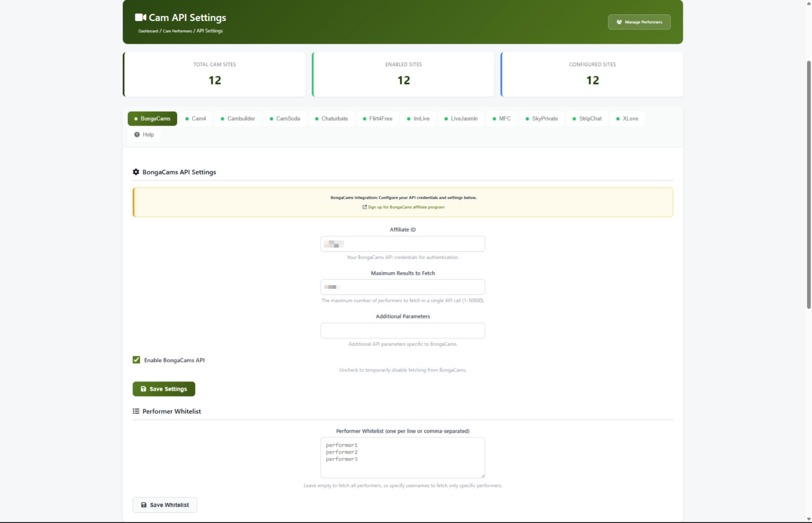Click the save icon on Save Whitelist
The image size is (812, 523).
(x=144, y=505)
